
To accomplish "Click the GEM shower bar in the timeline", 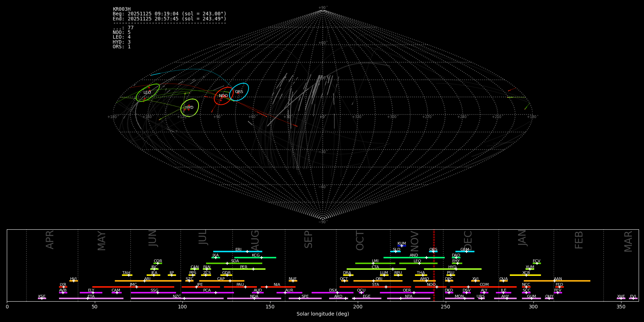I will point(465,252).
